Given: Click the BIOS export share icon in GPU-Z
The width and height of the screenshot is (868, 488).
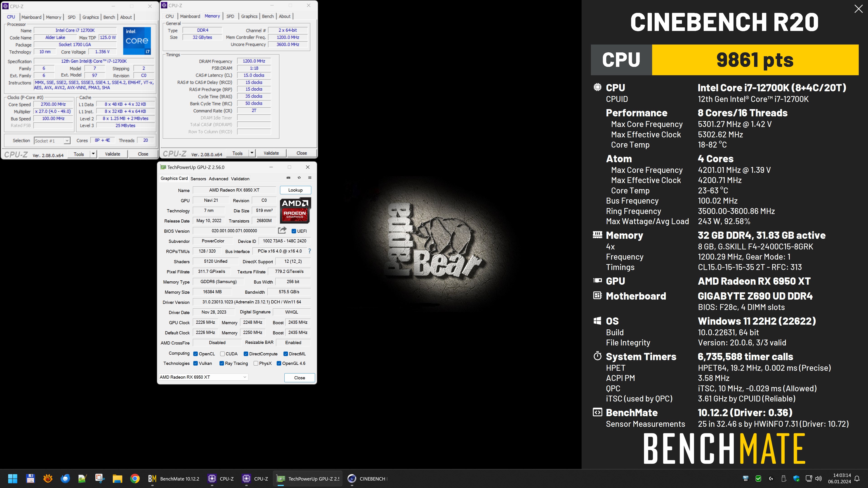Looking at the screenshot, I should pos(282,230).
